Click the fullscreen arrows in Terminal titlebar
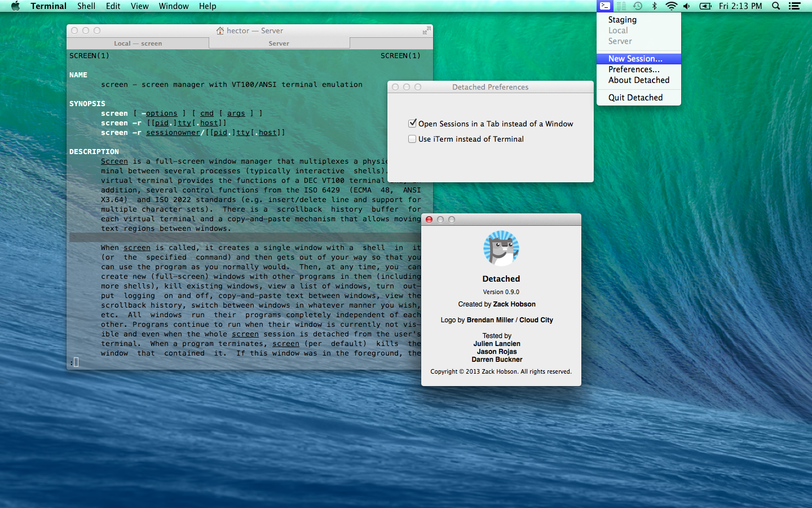Image resolution: width=812 pixels, height=508 pixels. point(426,30)
